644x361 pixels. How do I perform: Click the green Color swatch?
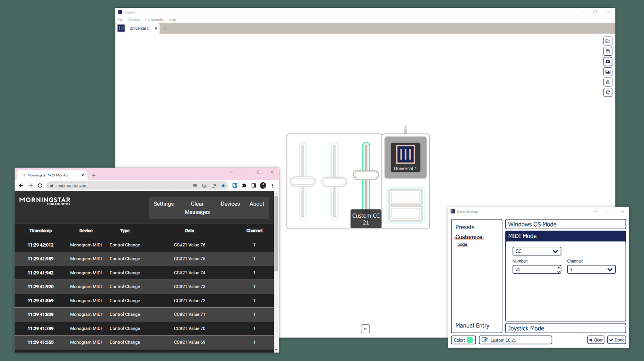click(x=470, y=340)
